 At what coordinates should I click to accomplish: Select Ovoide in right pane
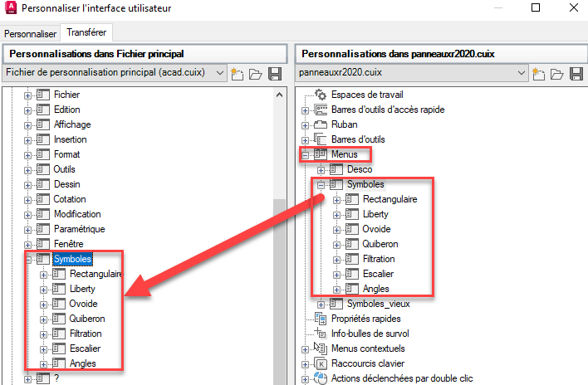(376, 229)
